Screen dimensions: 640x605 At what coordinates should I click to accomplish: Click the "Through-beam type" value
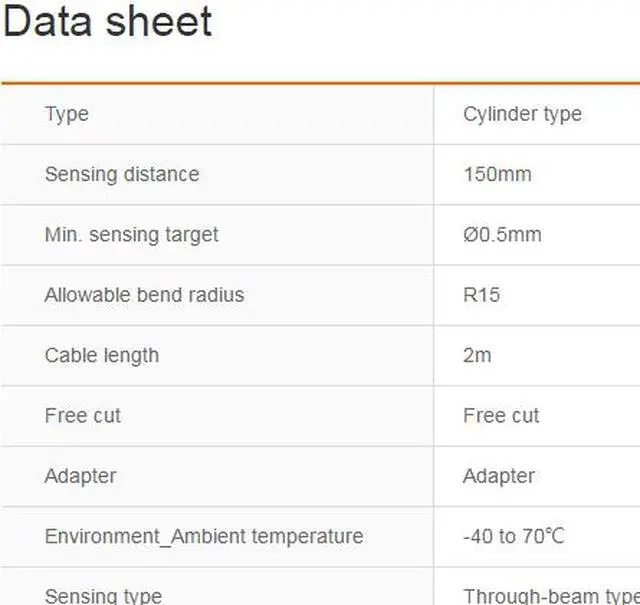550,596
